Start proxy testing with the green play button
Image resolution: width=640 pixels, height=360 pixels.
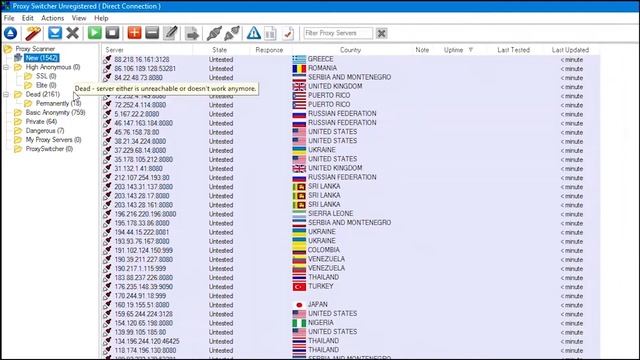[x=95, y=33]
